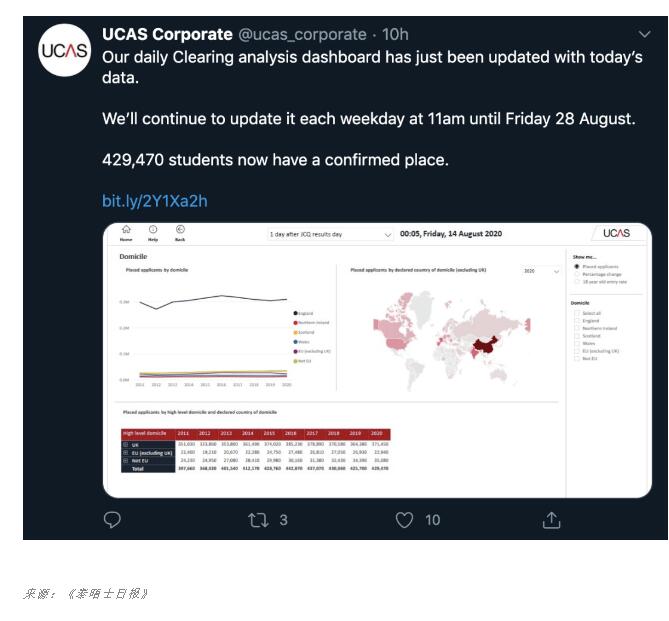Expand the Not EU table row
Viewport: 669px width, 621px height.
[125, 460]
